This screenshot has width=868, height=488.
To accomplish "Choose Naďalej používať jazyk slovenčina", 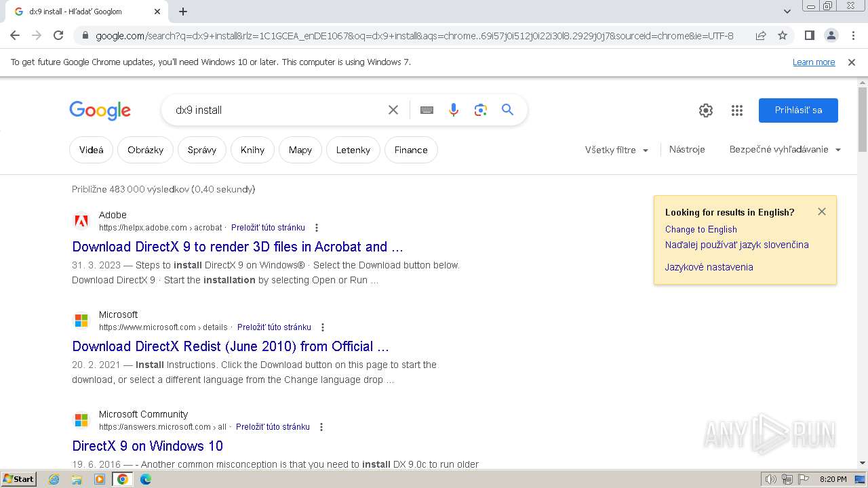I will (736, 245).
